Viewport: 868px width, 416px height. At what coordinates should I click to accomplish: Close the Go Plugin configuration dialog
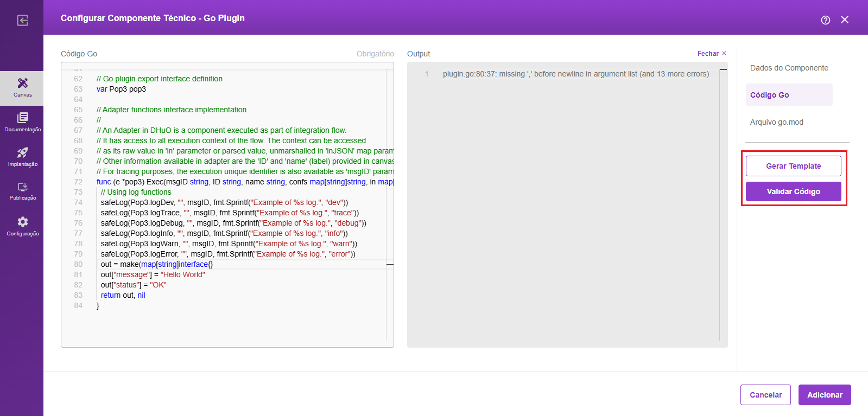(844, 20)
